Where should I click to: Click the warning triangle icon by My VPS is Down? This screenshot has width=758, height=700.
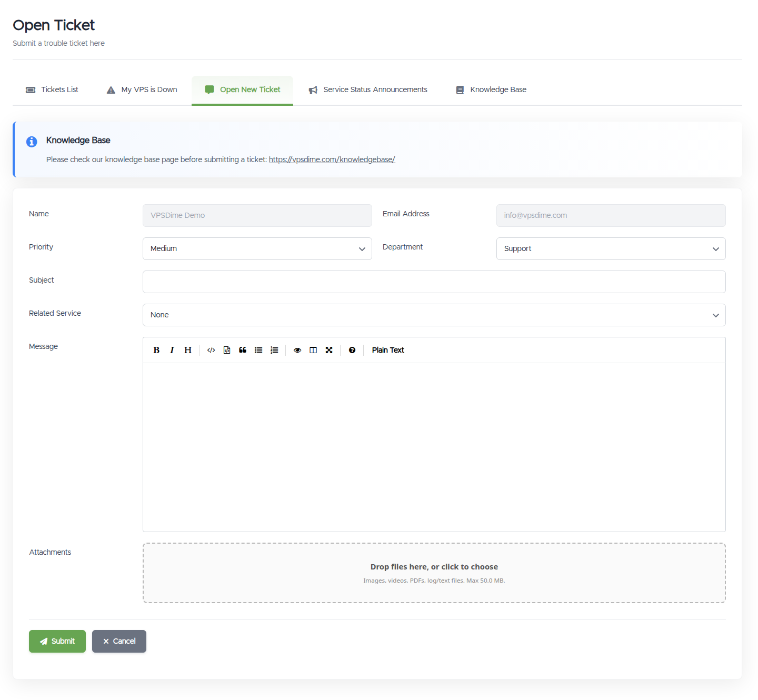pyautogui.click(x=111, y=90)
